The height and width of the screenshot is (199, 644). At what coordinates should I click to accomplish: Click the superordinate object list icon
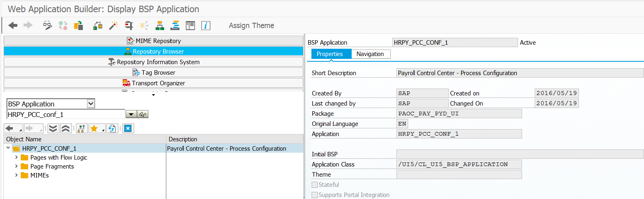click(81, 128)
